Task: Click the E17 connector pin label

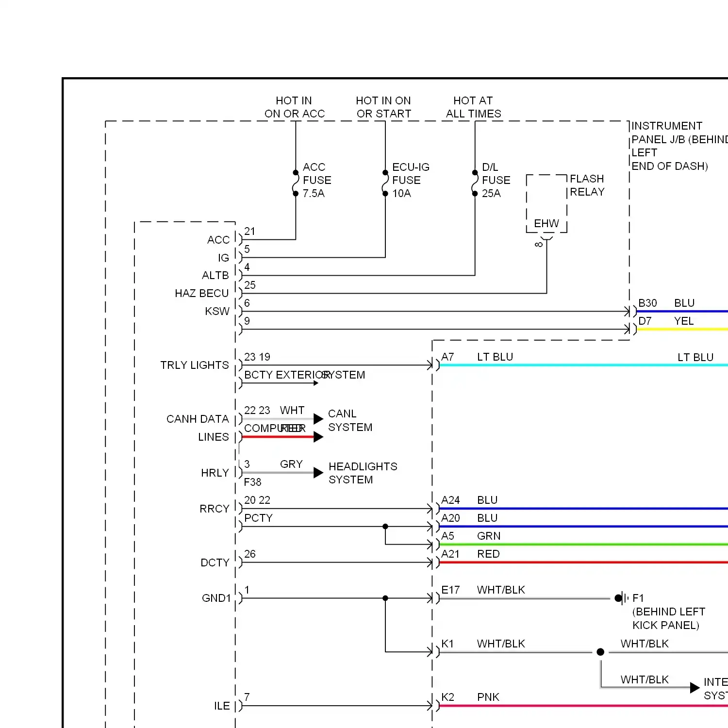Action: tap(450, 590)
